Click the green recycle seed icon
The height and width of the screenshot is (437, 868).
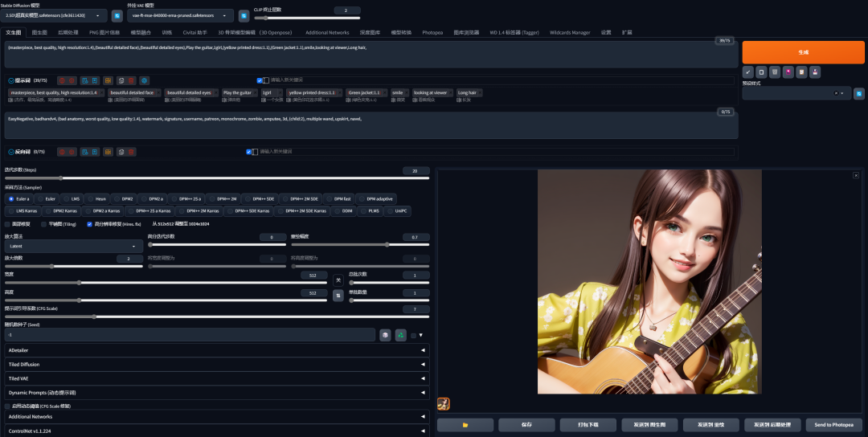[401, 335]
